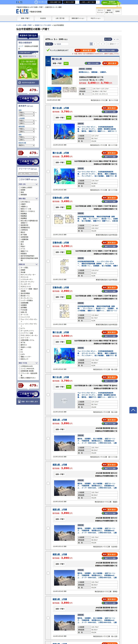138x644 pixels.
Task: Open 安養寺8期・3号棟 listing title
Action: click(x=61, y=198)
